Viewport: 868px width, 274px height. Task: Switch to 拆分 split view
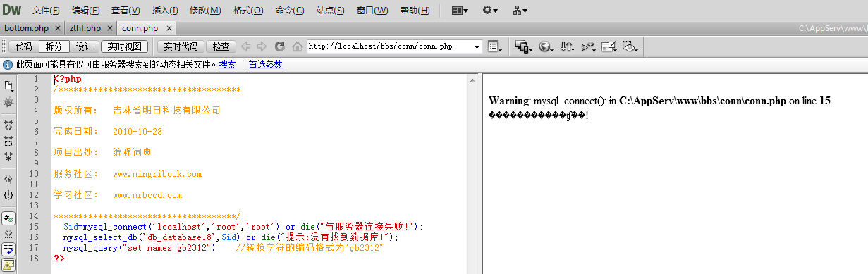pos(54,46)
